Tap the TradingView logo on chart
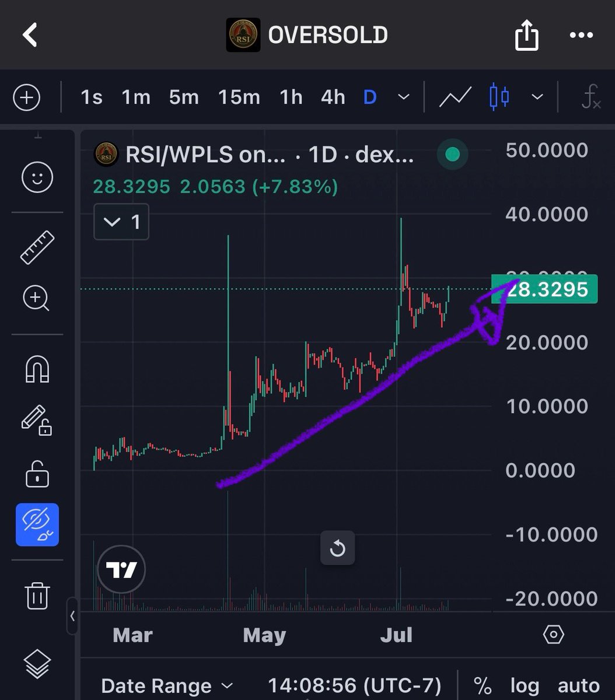The height and width of the screenshot is (700, 615). point(121,569)
